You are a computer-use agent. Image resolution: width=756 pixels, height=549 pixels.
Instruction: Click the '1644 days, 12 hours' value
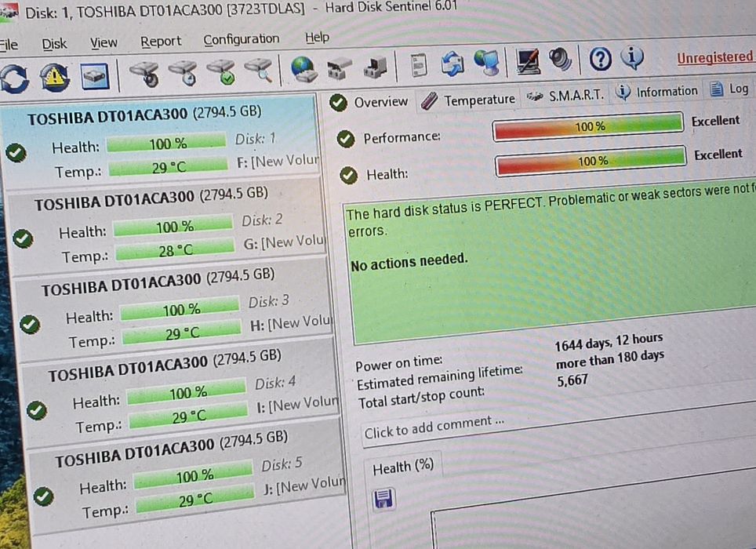(x=609, y=342)
